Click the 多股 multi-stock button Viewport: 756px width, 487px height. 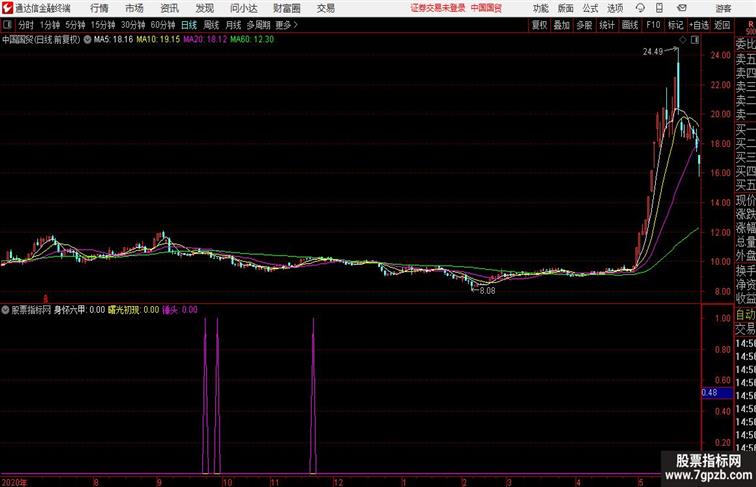[x=584, y=25]
